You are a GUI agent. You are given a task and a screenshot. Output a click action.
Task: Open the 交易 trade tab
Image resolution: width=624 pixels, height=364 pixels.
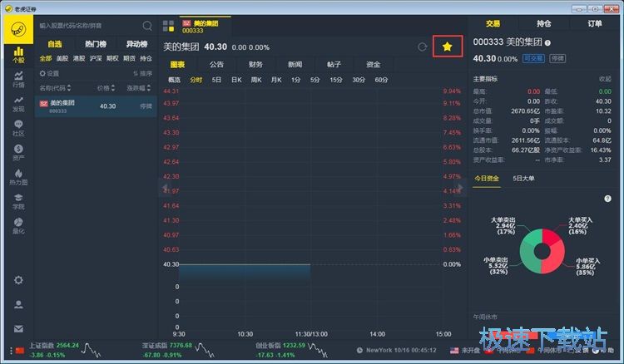tap(493, 24)
